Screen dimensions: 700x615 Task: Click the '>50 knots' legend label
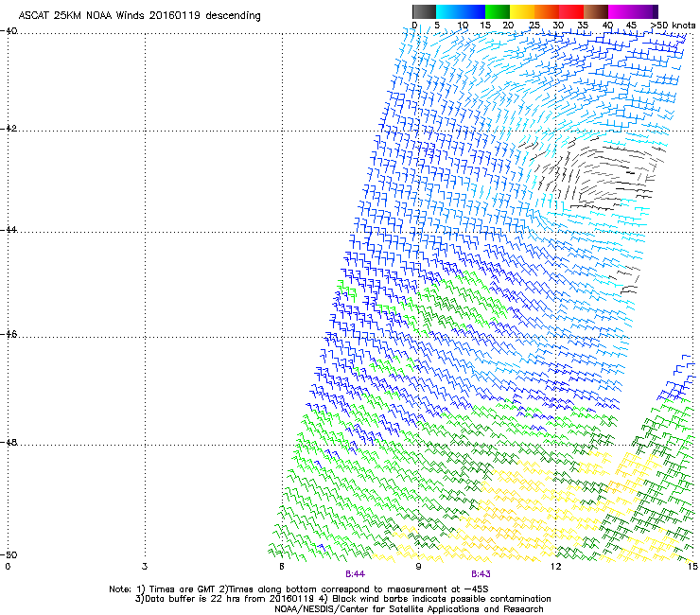tap(674, 25)
